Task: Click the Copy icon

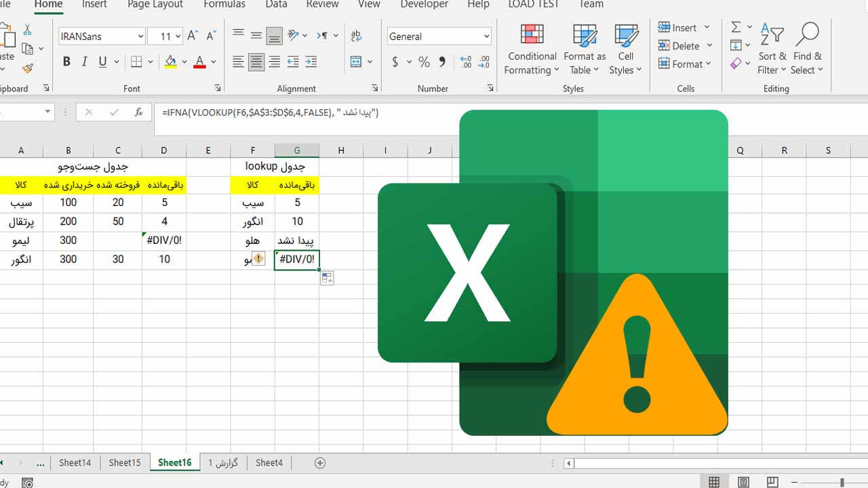Action: tap(27, 49)
